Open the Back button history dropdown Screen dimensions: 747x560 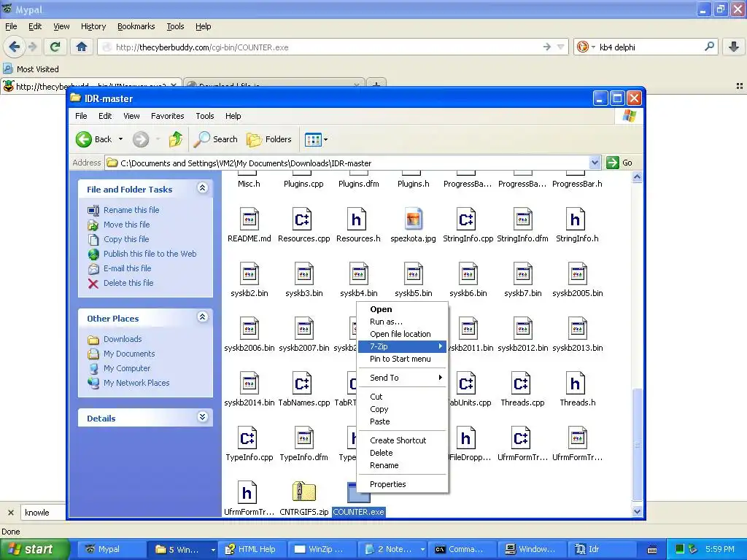(120, 139)
